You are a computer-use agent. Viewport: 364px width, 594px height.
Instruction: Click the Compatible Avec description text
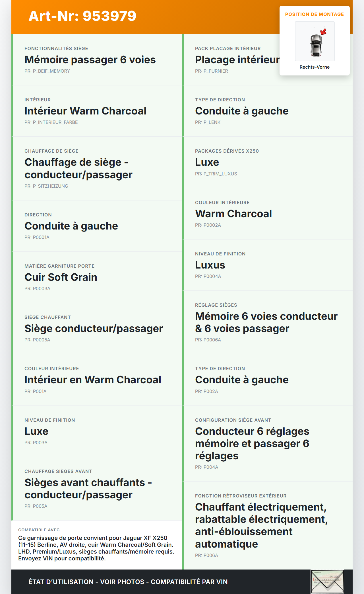96,548
